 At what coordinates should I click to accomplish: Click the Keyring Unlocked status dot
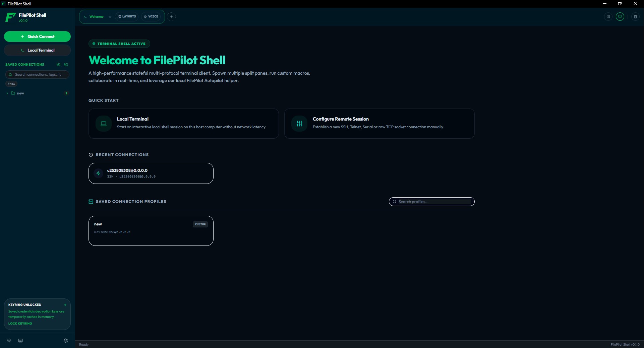[65, 305]
